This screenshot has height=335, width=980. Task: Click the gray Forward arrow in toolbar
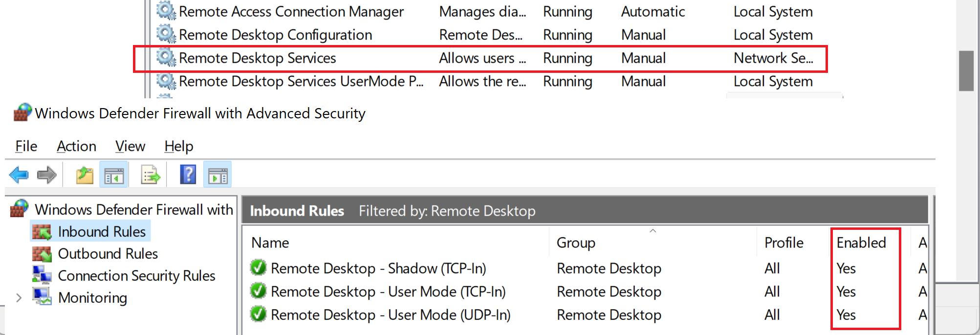point(47,175)
